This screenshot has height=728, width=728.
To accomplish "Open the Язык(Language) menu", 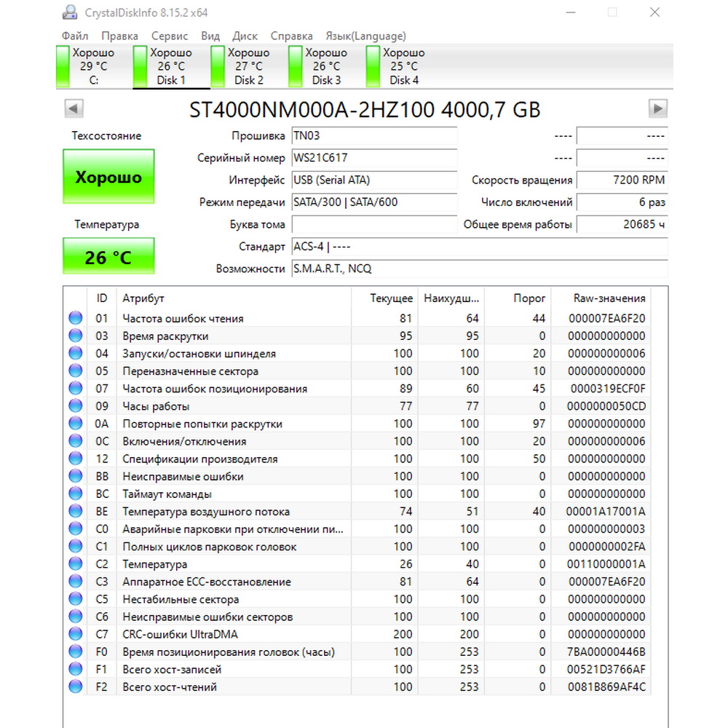I will [365, 36].
